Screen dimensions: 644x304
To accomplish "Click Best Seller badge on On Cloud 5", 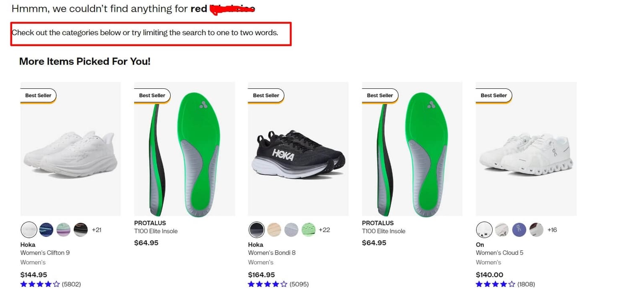I will tap(493, 95).
